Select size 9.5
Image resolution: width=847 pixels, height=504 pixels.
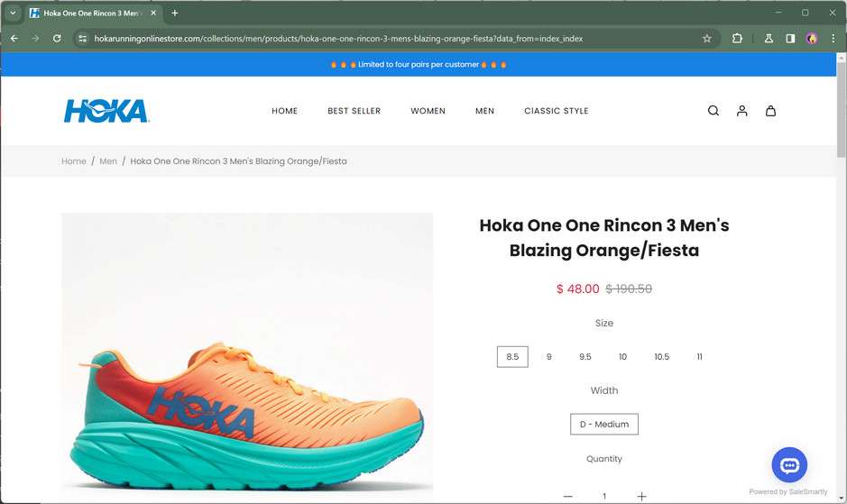tap(585, 356)
